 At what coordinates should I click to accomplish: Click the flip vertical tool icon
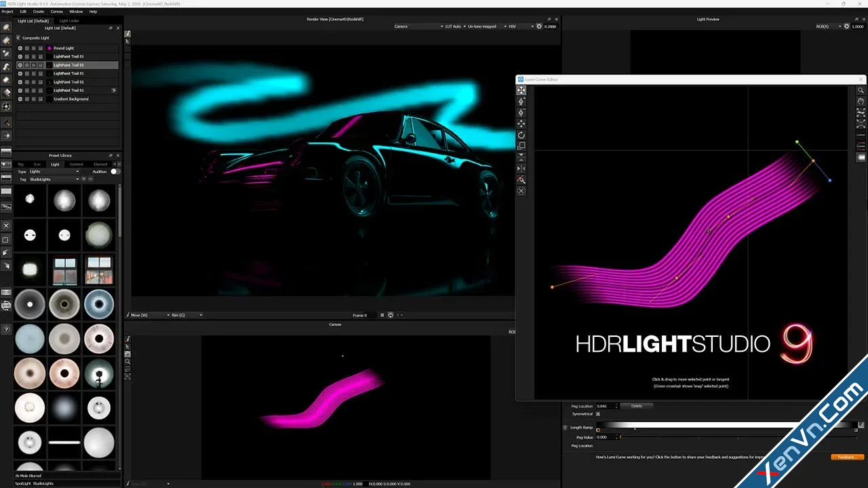tap(521, 157)
